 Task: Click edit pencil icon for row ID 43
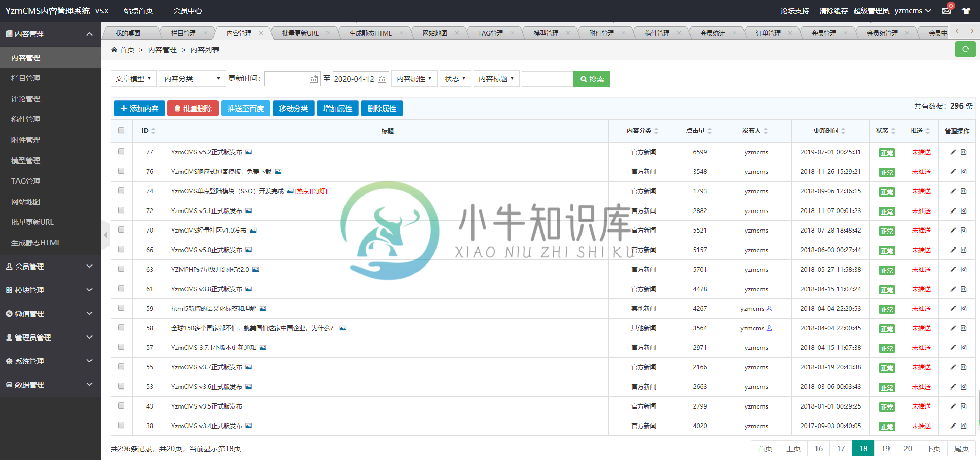[953, 406]
